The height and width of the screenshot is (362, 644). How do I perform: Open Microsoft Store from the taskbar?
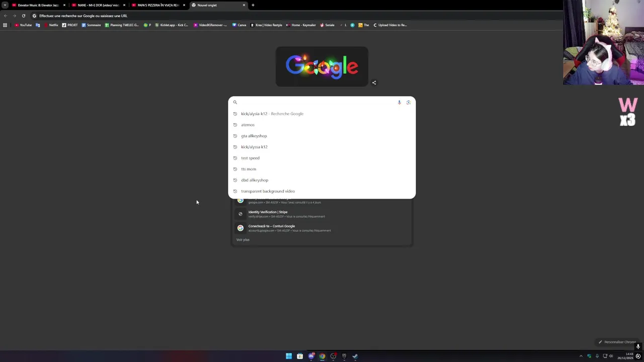click(300, 356)
